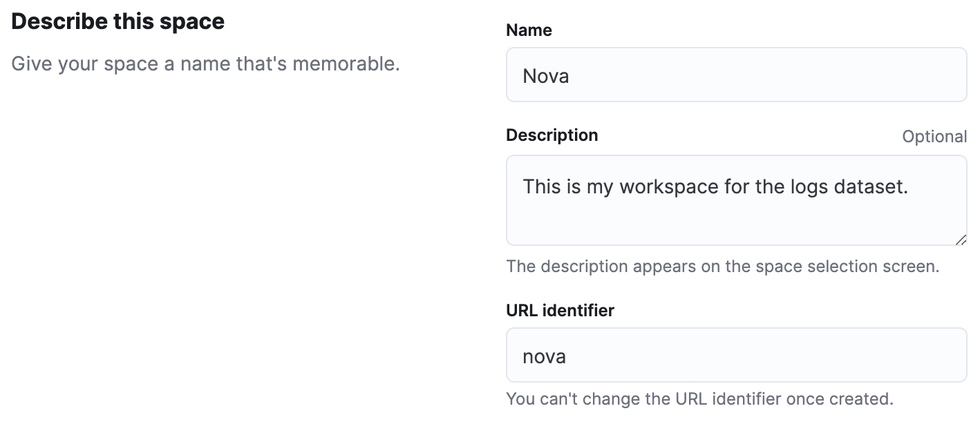Click the space selection screen help text
Image resolution: width=980 pixels, height=424 pixels.
(x=723, y=267)
